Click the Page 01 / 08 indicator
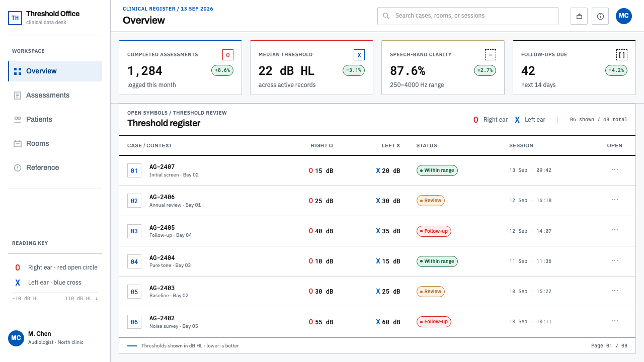This screenshot has height=362, width=644. pyautogui.click(x=609, y=346)
